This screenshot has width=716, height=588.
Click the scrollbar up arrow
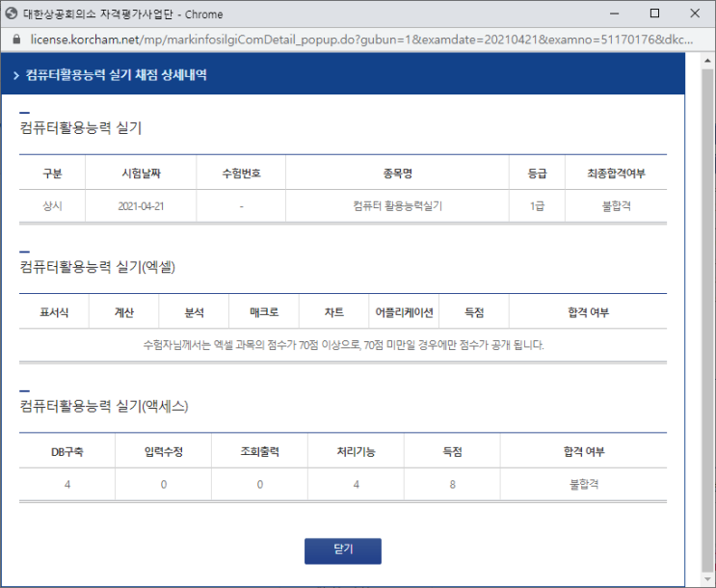pyautogui.click(x=707, y=61)
